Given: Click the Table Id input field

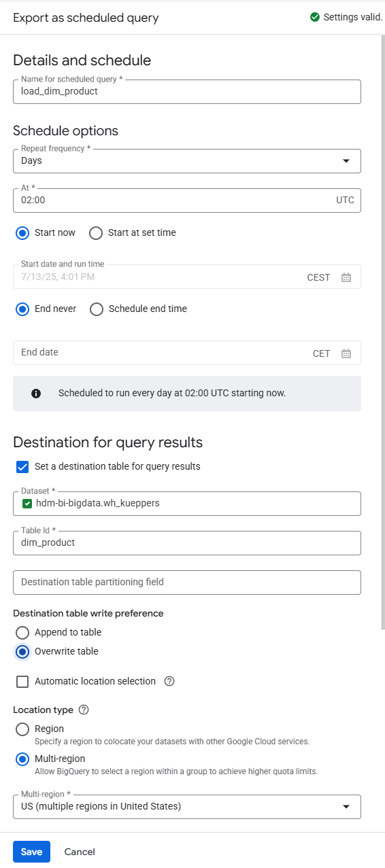Looking at the screenshot, I should (187, 543).
